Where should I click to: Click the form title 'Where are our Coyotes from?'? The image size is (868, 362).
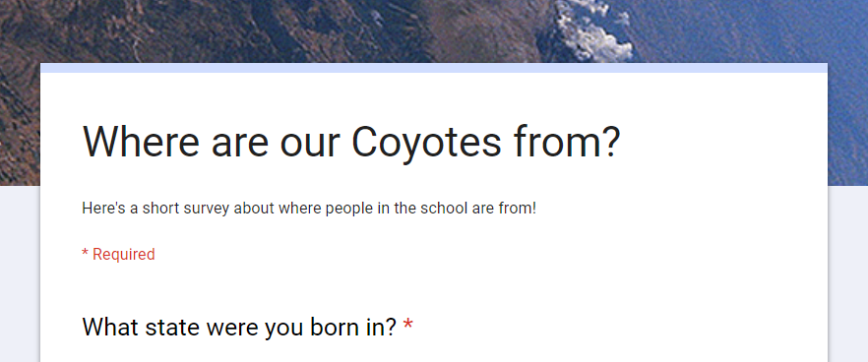click(x=351, y=142)
